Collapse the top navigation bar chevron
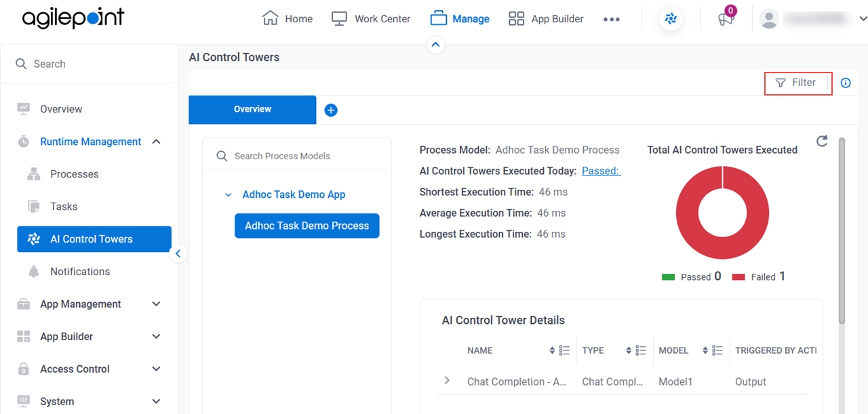868x414 pixels. point(435,45)
